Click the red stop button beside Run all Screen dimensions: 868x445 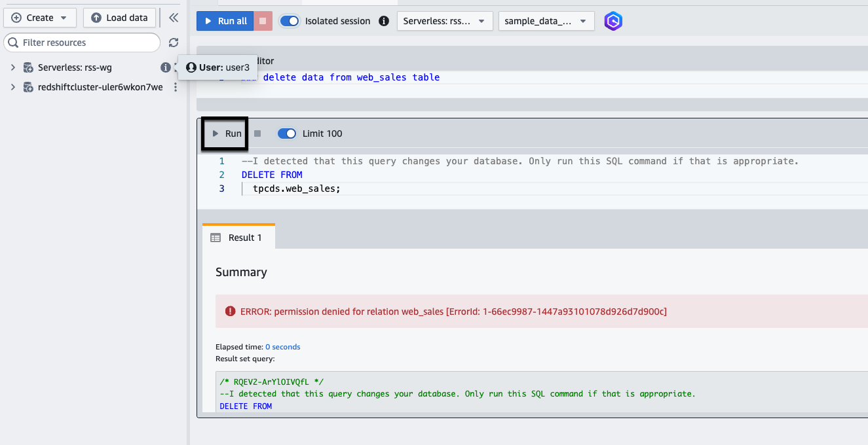pos(263,21)
